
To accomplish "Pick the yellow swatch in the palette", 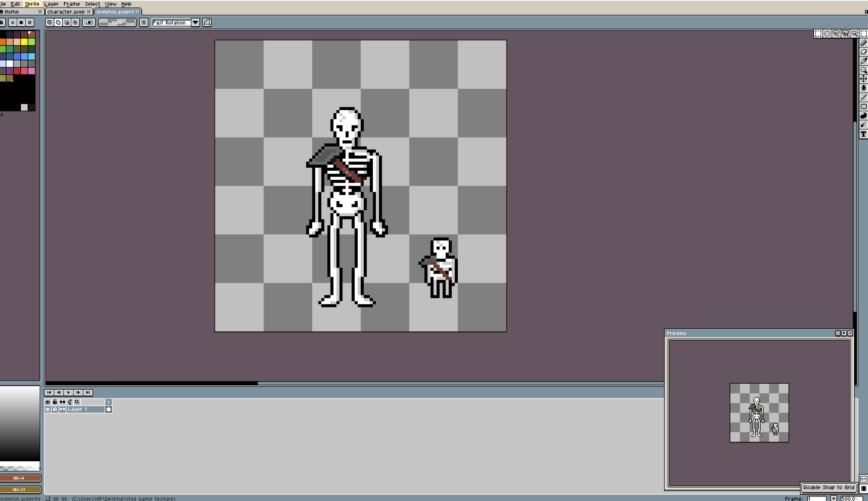I will [24, 42].
